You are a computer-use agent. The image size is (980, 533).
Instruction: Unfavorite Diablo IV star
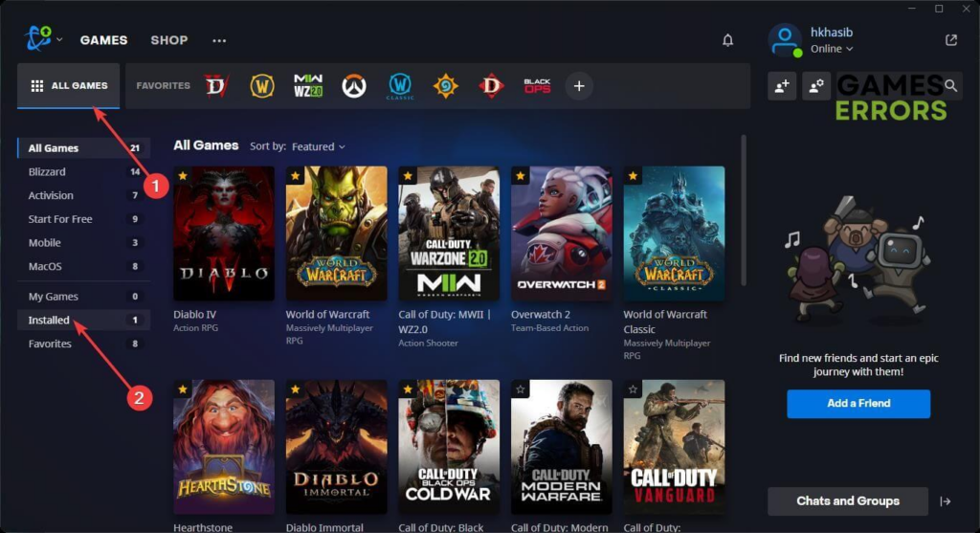click(x=183, y=176)
